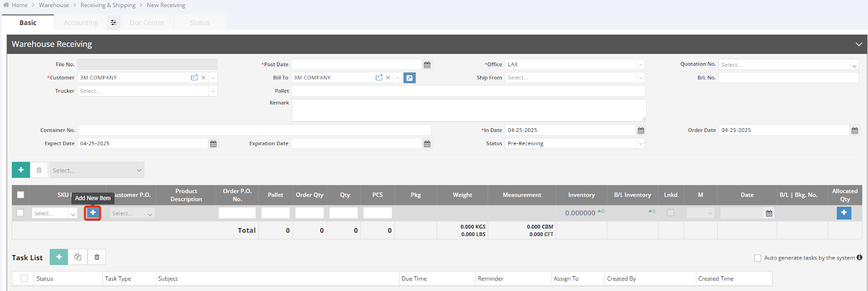868x291 pixels.
Task: Enable Auto generate tasks by the system
Action: pyautogui.click(x=757, y=258)
